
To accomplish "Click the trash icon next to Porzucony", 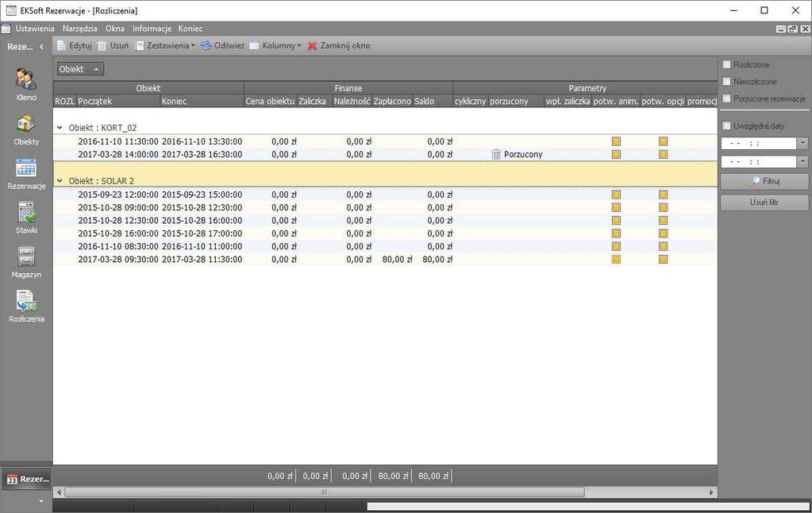I will 496,154.
